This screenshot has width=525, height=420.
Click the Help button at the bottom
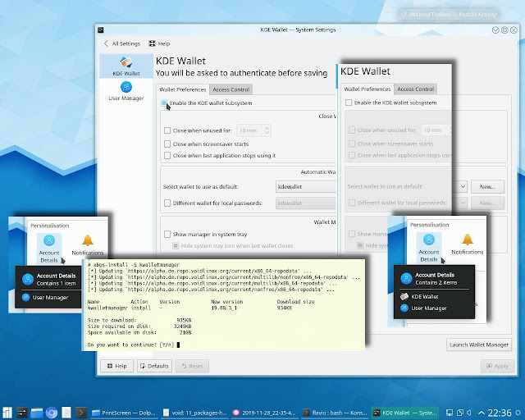pyautogui.click(x=116, y=366)
